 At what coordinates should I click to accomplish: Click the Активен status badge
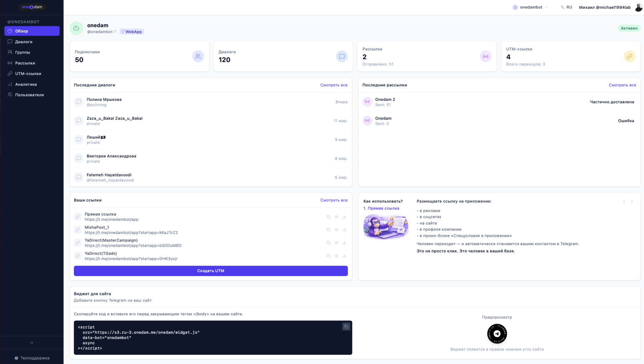[629, 28]
